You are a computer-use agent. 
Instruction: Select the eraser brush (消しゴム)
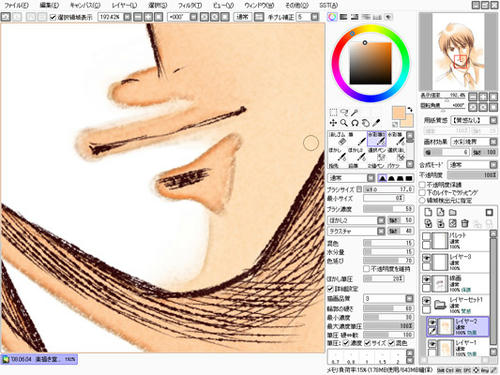(338, 139)
